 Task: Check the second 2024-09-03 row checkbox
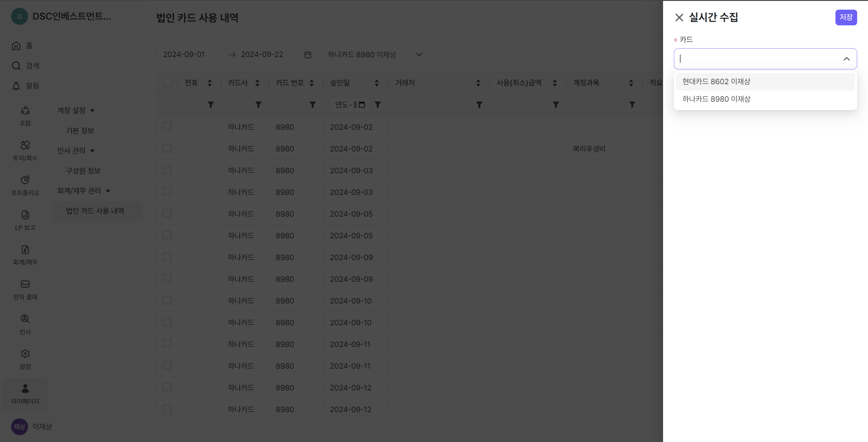(167, 192)
